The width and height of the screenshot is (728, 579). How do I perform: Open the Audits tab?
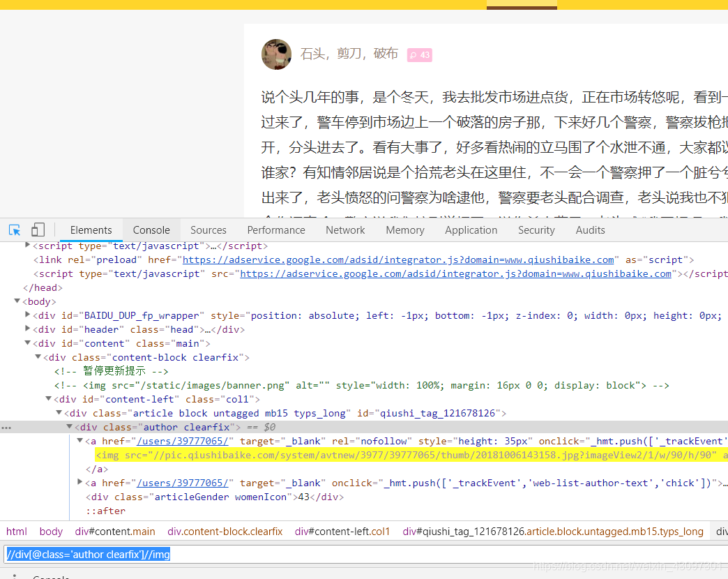590,230
